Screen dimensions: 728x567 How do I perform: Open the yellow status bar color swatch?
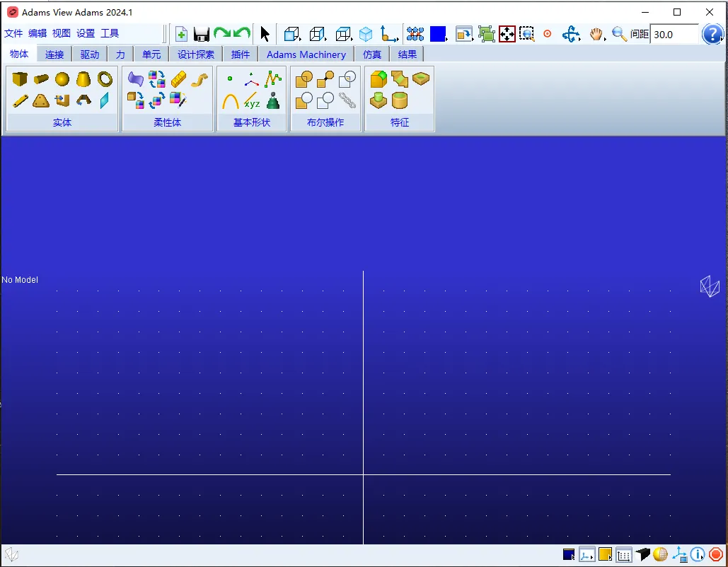[606, 554]
